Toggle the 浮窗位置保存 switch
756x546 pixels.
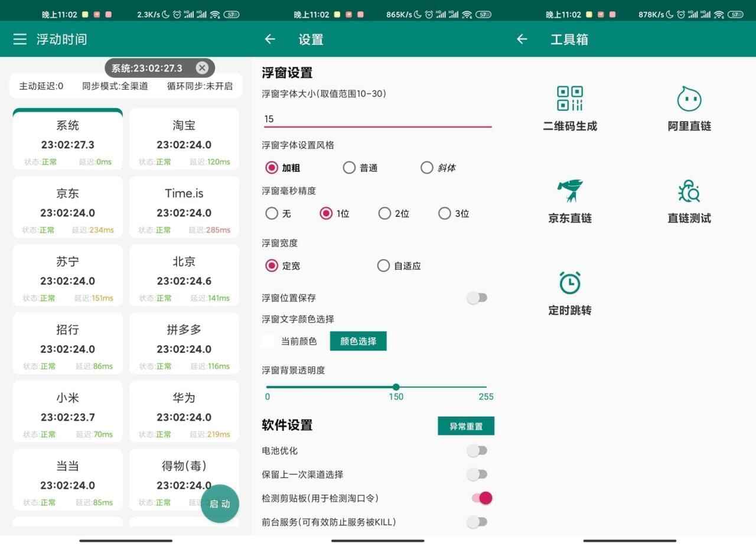[477, 298]
